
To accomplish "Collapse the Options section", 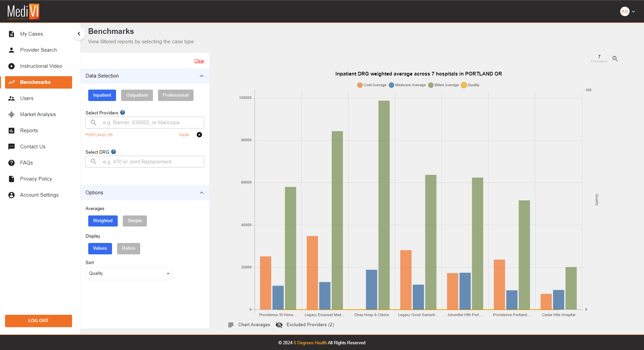I will (x=202, y=193).
